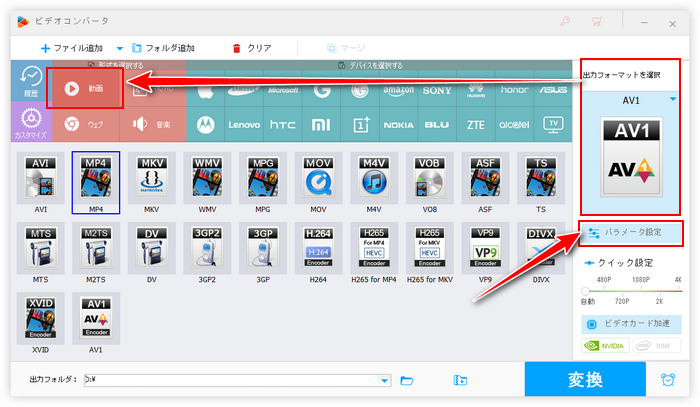Choose the TS format icon
This screenshot has width=700, height=407.
(541, 178)
